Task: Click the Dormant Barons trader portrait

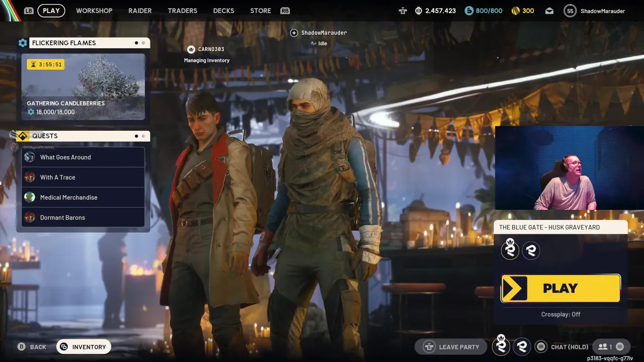Action: click(x=30, y=218)
